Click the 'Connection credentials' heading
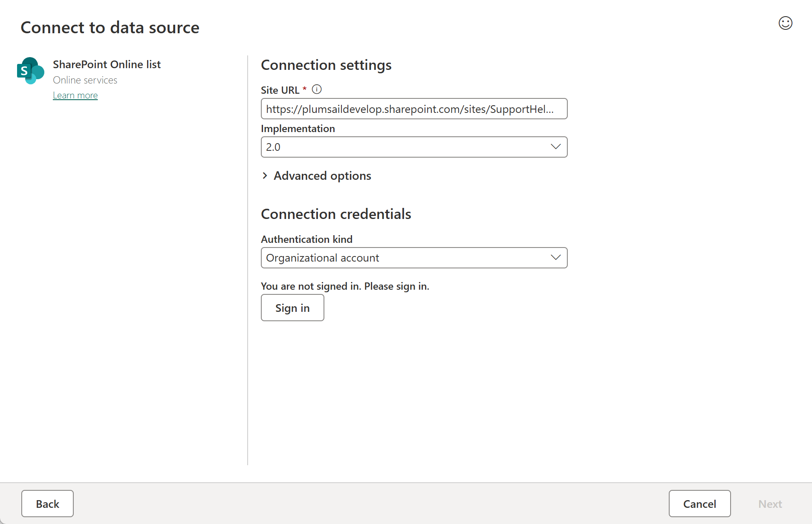The height and width of the screenshot is (524, 812). tap(336, 214)
